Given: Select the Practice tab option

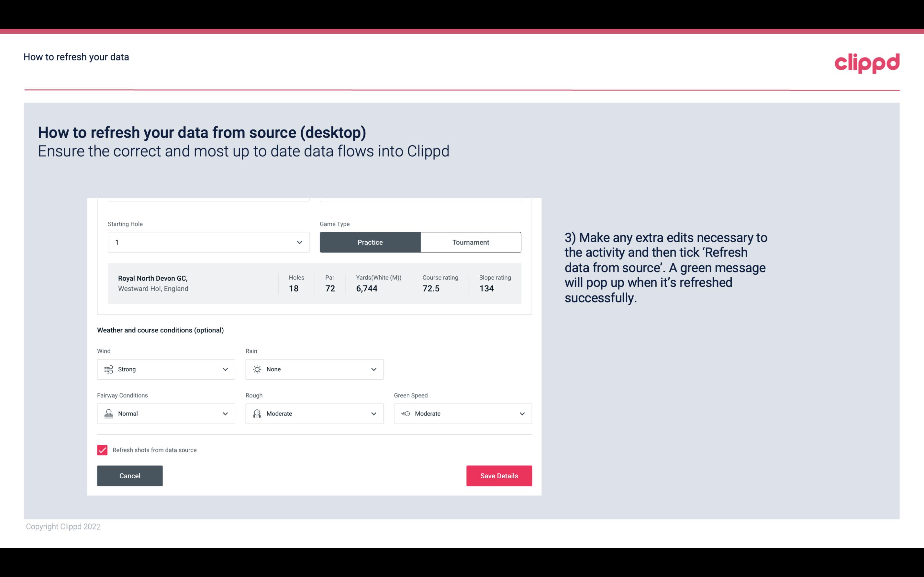Looking at the screenshot, I should 370,242.
